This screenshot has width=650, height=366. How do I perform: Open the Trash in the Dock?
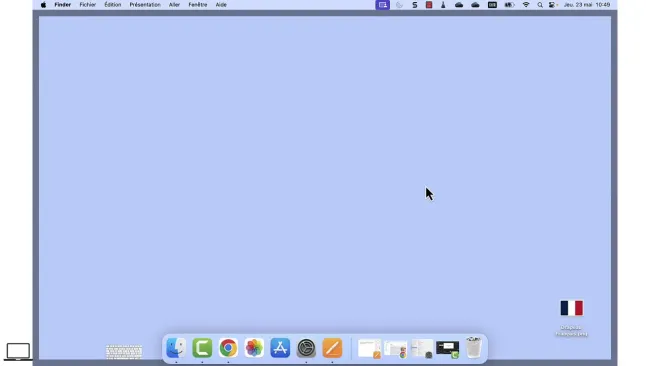click(474, 347)
